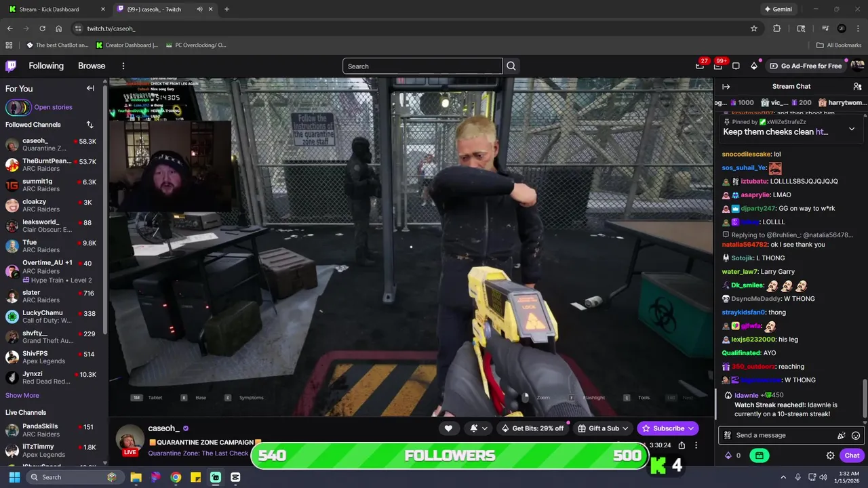Collapse the For You sidebar

click(x=90, y=88)
